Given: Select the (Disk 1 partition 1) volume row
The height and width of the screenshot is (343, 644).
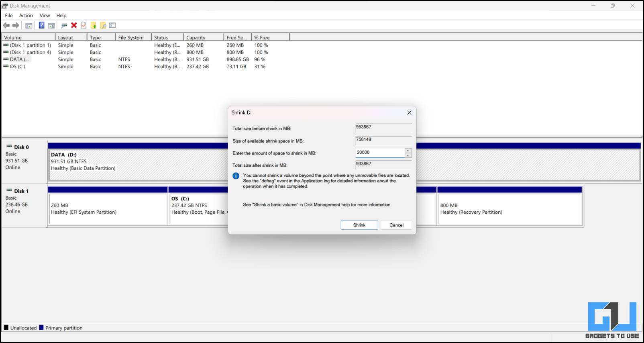Looking at the screenshot, I should click(145, 45).
